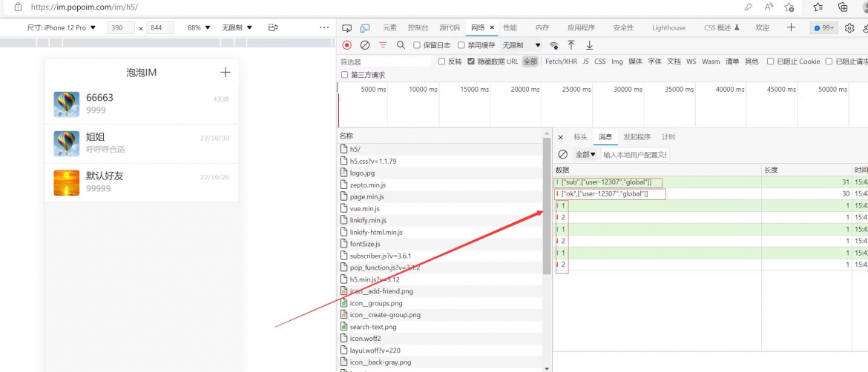Click the rotate device icon in emulation bar
Viewport: 868px width, 372px height.
272,27
